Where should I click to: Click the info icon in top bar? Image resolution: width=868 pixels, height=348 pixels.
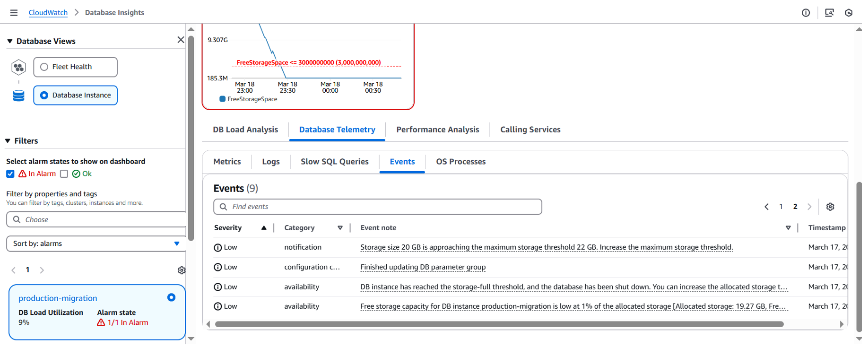pos(806,13)
